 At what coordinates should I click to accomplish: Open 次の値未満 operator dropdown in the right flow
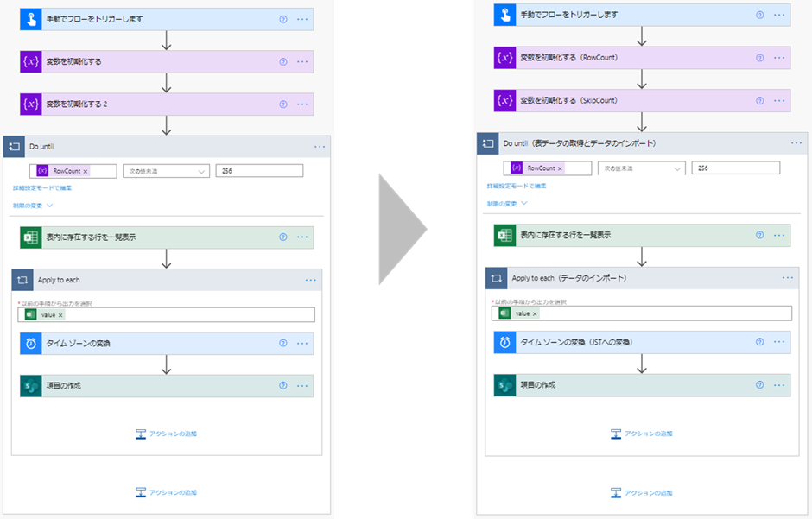642,168
